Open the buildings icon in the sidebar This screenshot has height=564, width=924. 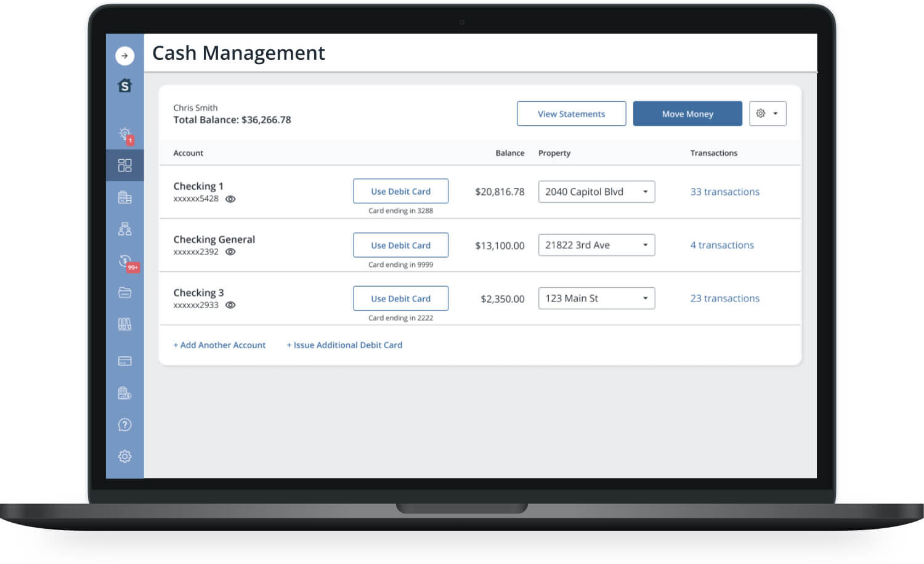(124, 197)
